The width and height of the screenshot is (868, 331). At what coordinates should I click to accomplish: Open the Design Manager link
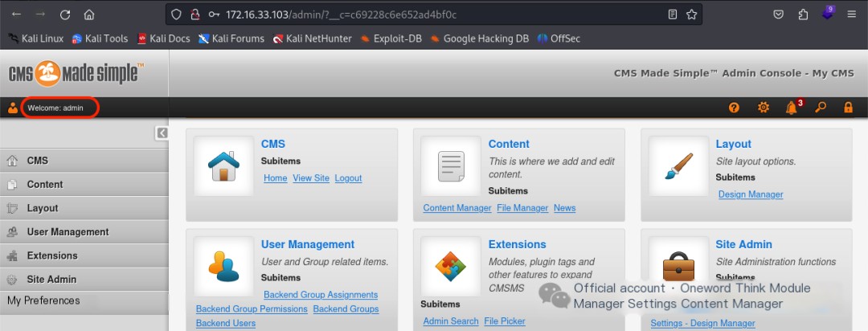tap(751, 194)
